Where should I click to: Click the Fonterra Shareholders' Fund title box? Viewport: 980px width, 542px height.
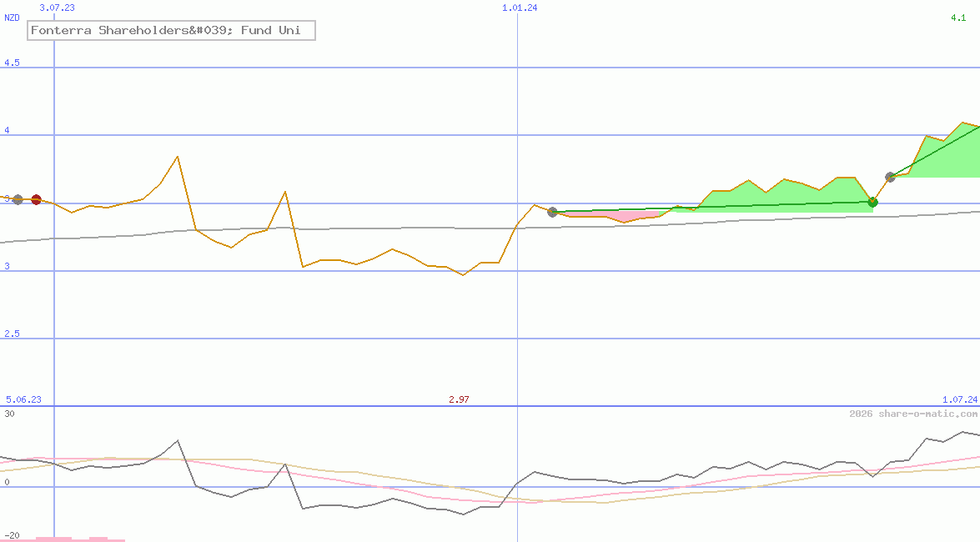click(x=171, y=31)
